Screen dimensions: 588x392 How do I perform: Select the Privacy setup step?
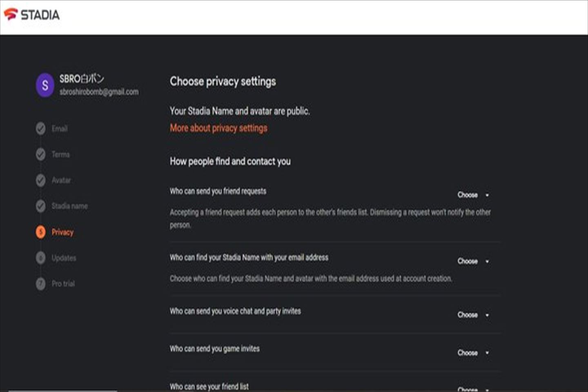pyautogui.click(x=62, y=232)
